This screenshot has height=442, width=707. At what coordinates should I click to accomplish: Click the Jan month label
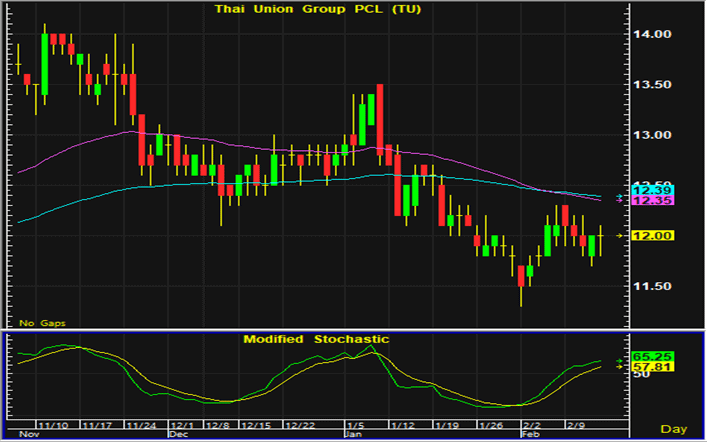click(353, 434)
